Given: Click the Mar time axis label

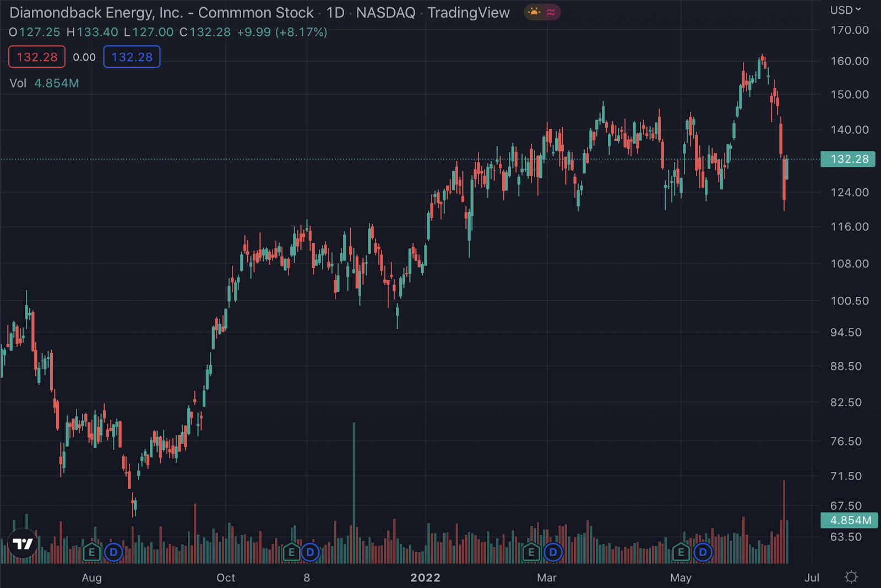Looking at the screenshot, I should coord(547,578).
